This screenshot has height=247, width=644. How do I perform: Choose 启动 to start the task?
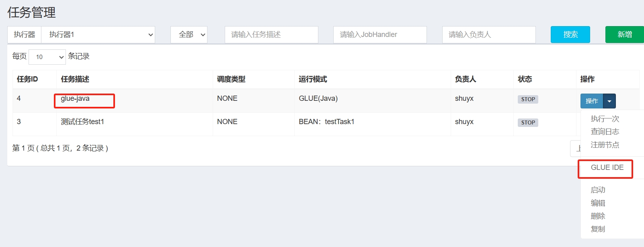tap(598, 190)
